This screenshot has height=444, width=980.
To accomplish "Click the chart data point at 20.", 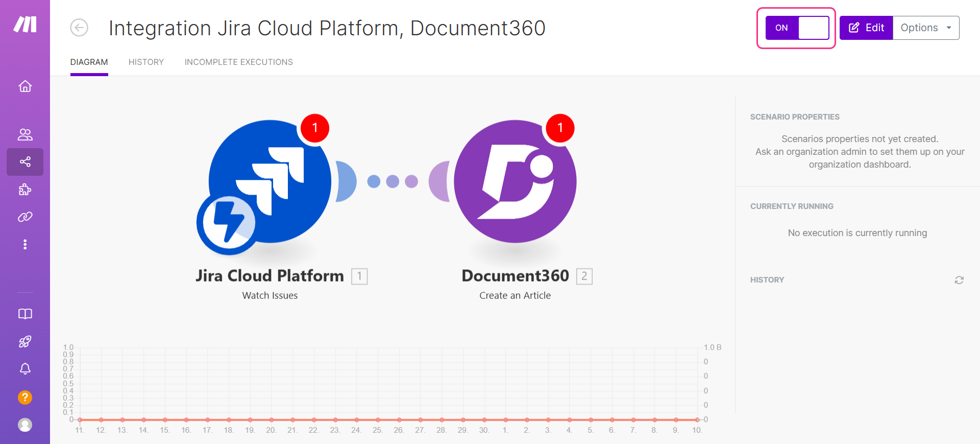I will tap(272, 419).
